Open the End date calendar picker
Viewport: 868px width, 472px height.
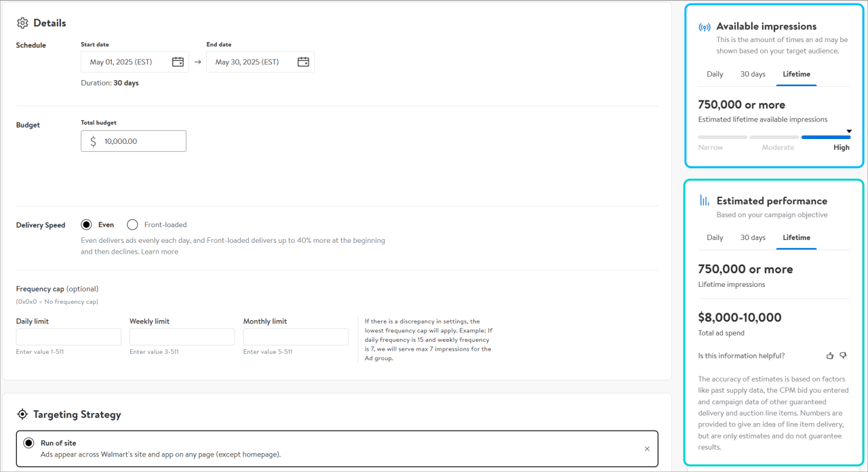pyautogui.click(x=302, y=61)
